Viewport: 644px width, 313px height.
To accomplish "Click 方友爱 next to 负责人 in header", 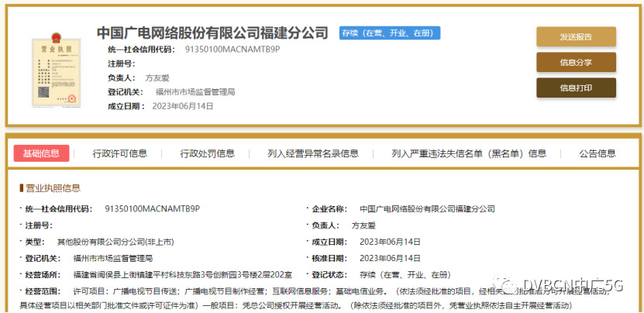I will (x=157, y=77).
